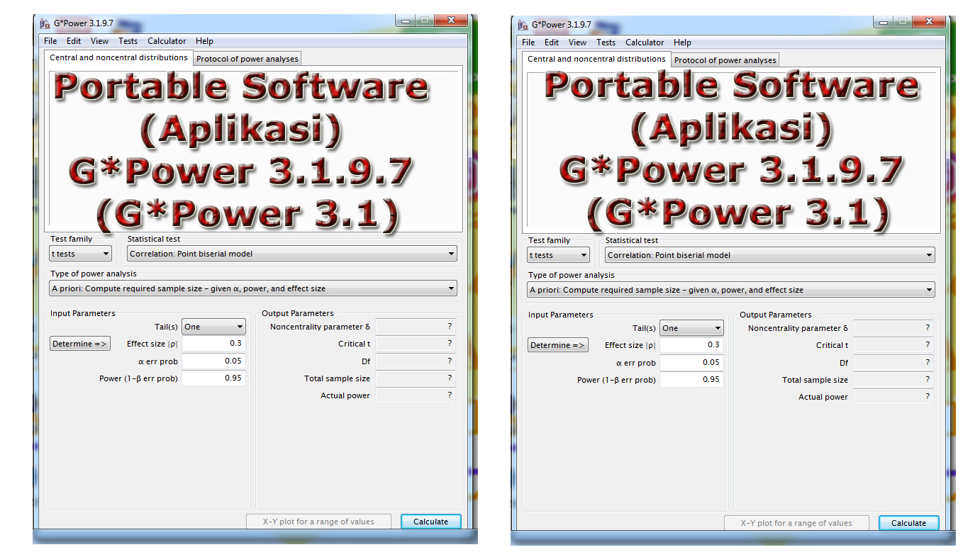Open the Calculator menu in the right window
Image resolution: width=980 pixels, height=557 pixels.
tap(645, 43)
